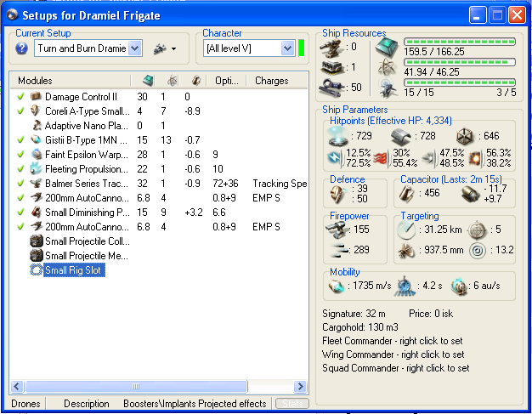Toggle the Small Diminishing Power module checkmark

[20, 212]
